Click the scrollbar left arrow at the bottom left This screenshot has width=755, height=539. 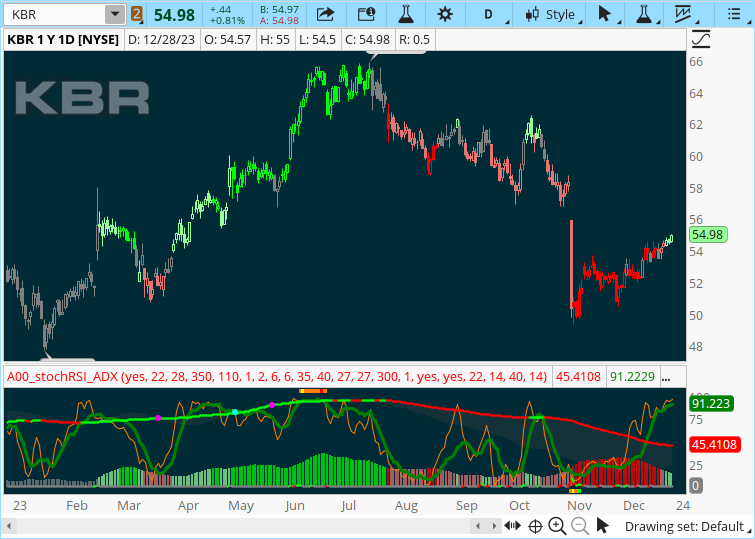(9, 526)
